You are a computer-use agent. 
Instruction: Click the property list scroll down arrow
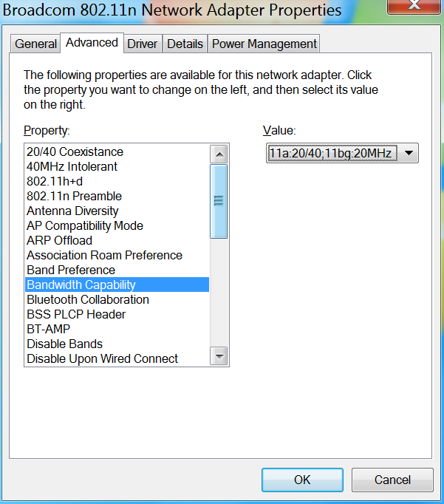219,355
